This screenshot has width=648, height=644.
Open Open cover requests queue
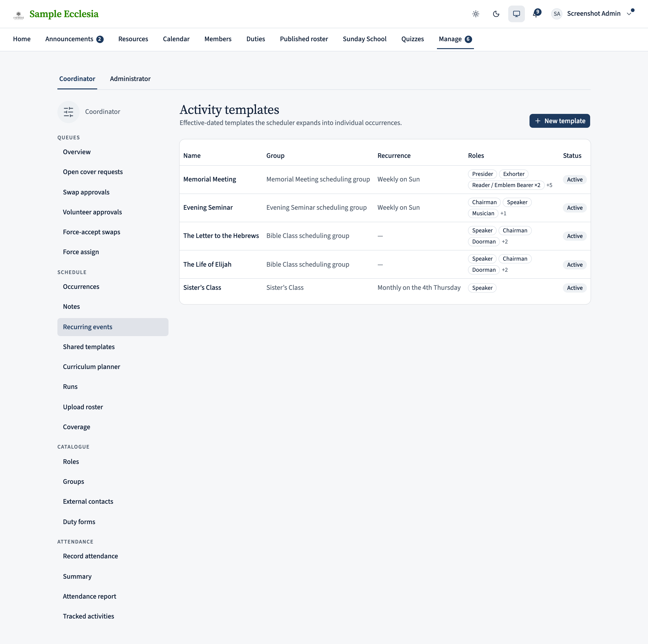coord(113,172)
